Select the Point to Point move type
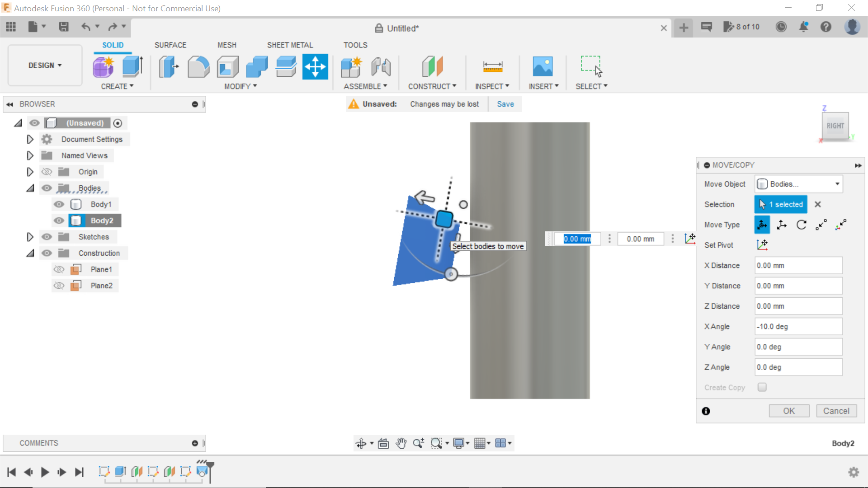The height and width of the screenshot is (488, 868). 821,225
